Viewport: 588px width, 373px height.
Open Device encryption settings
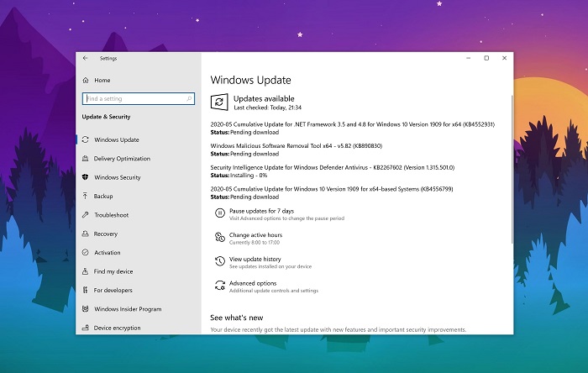117,328
